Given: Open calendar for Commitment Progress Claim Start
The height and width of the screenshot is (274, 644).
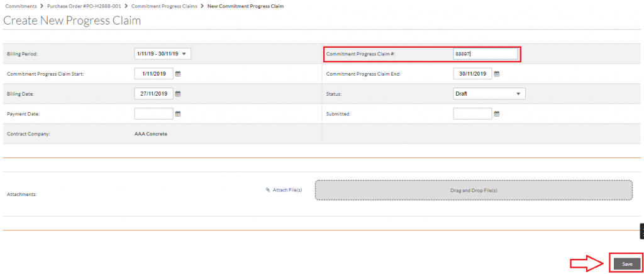Looking at the screenshot, I should click(178, 74).
